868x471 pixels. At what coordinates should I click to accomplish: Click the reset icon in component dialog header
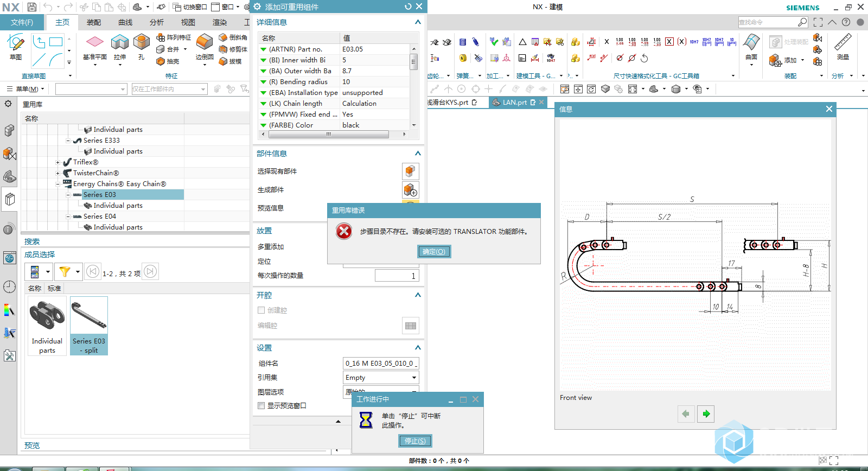pyautogui.click(x=408, y=7)
